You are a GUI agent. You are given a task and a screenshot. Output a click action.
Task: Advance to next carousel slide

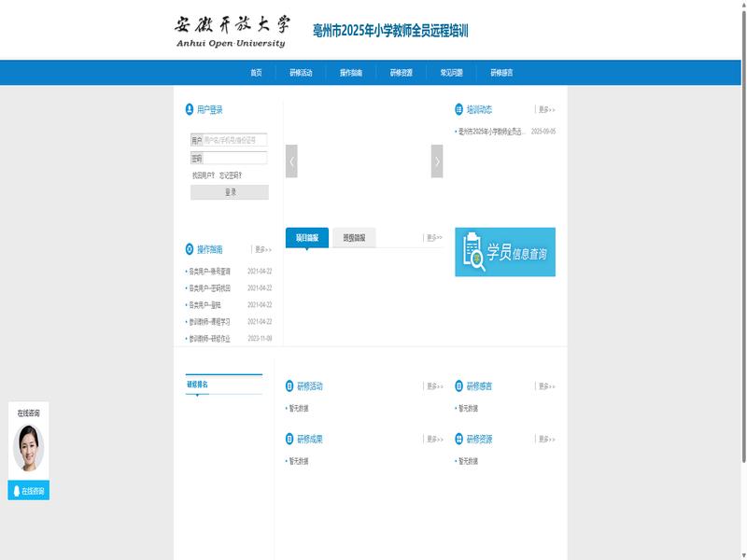[x=437, y=161]
